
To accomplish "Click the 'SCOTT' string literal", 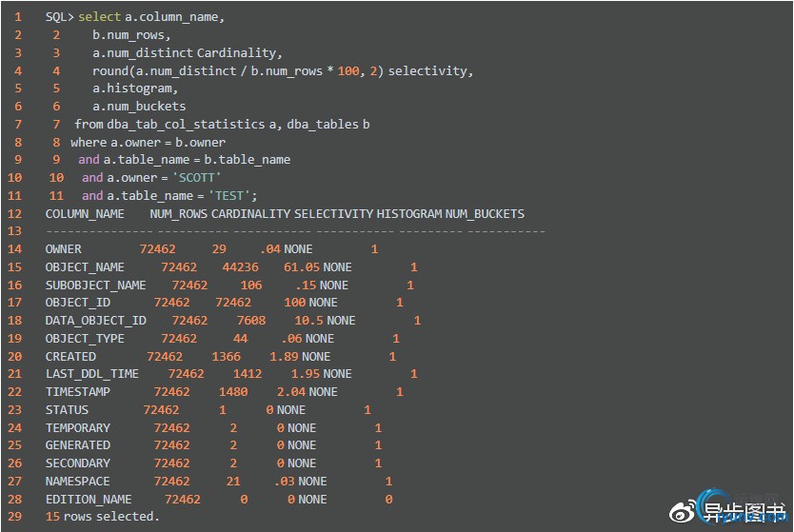I will [x=195, y=178].
